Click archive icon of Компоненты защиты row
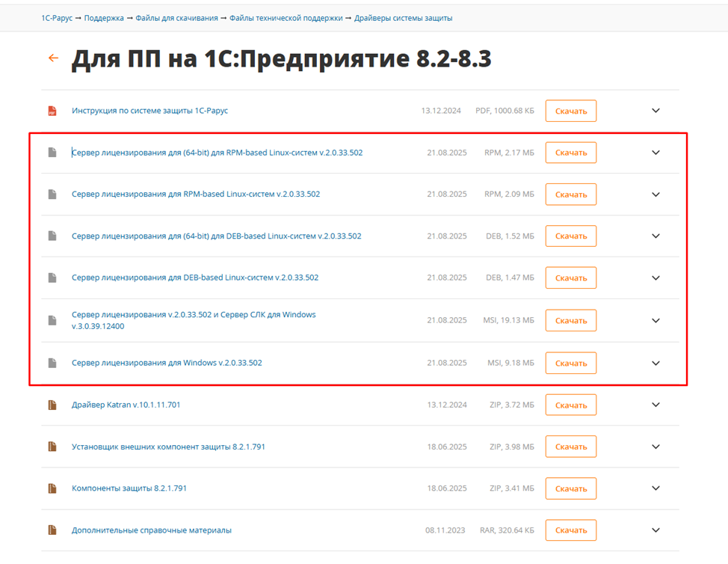 [52, 488]
